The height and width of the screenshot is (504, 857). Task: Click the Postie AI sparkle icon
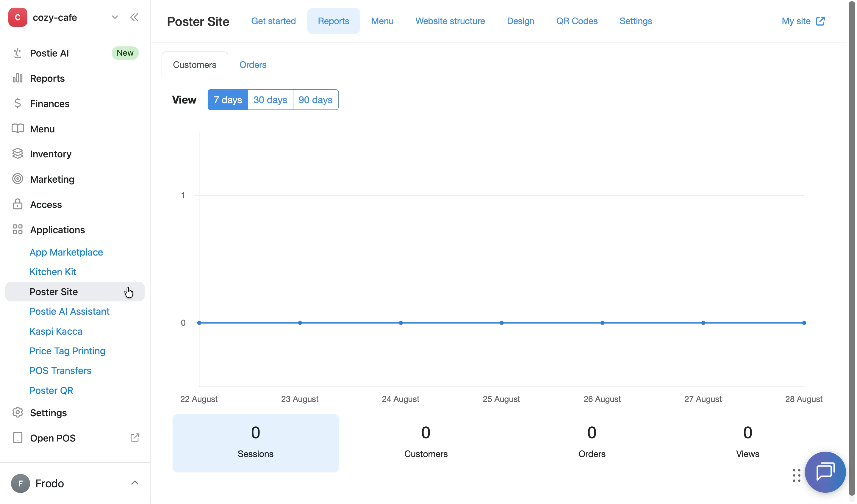pyautogui.click(x=17, y=53)
